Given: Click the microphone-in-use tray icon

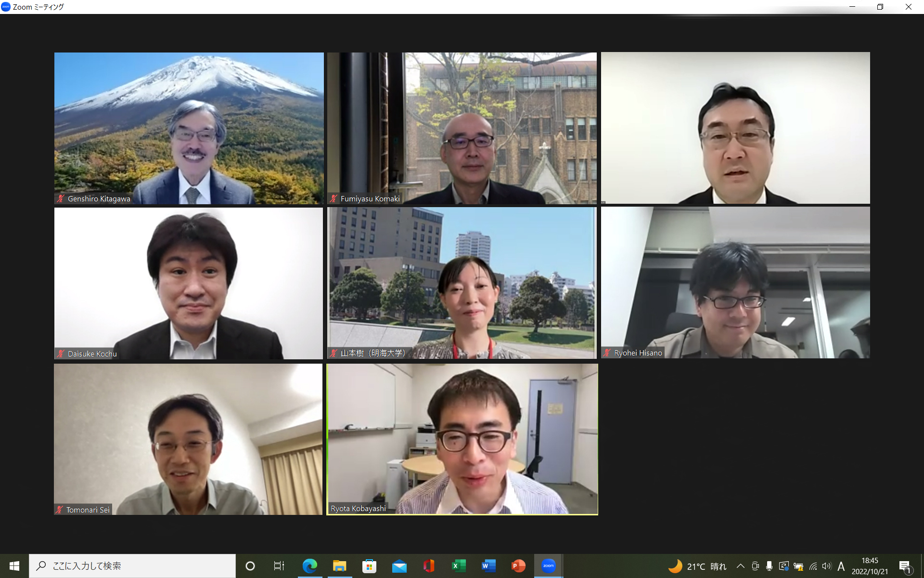Looking at the screenshot, I should click(x=769, y=566).
